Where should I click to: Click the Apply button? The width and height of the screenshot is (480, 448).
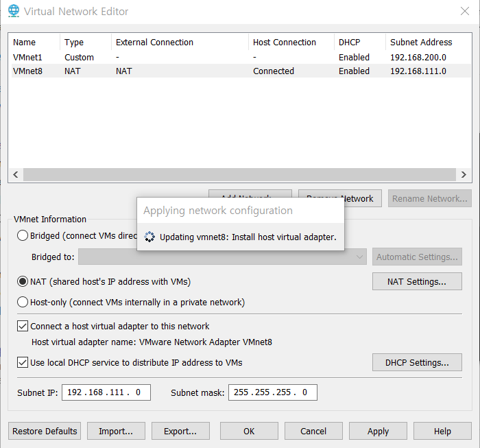click(x=378, y=431)
